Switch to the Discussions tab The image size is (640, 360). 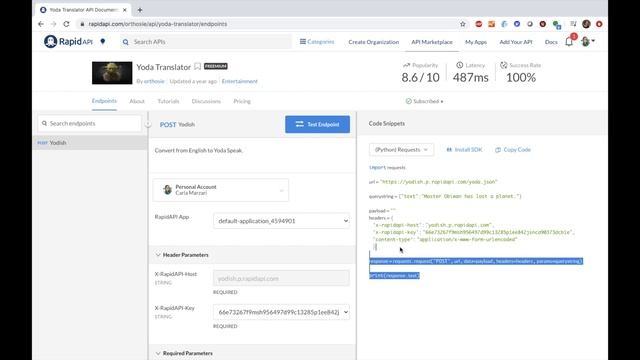coord(206,101)
